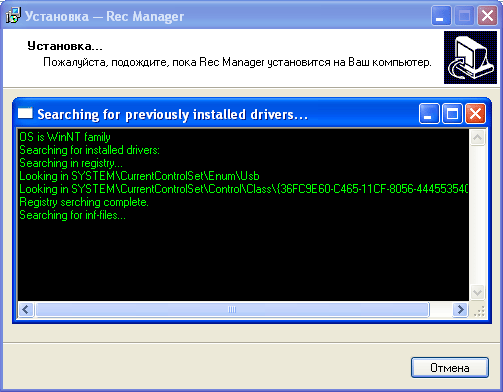Click the resize grip in the console's corner

coord(479,311)
